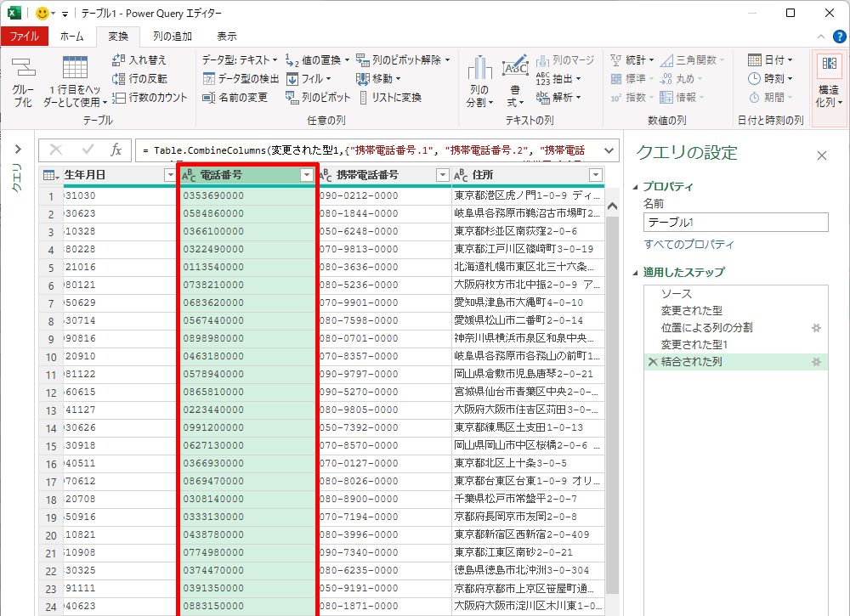This screenshot has width=850, height=616.
Task: Open データ型: テキスト dropdown
Action: tap(240, 60)
